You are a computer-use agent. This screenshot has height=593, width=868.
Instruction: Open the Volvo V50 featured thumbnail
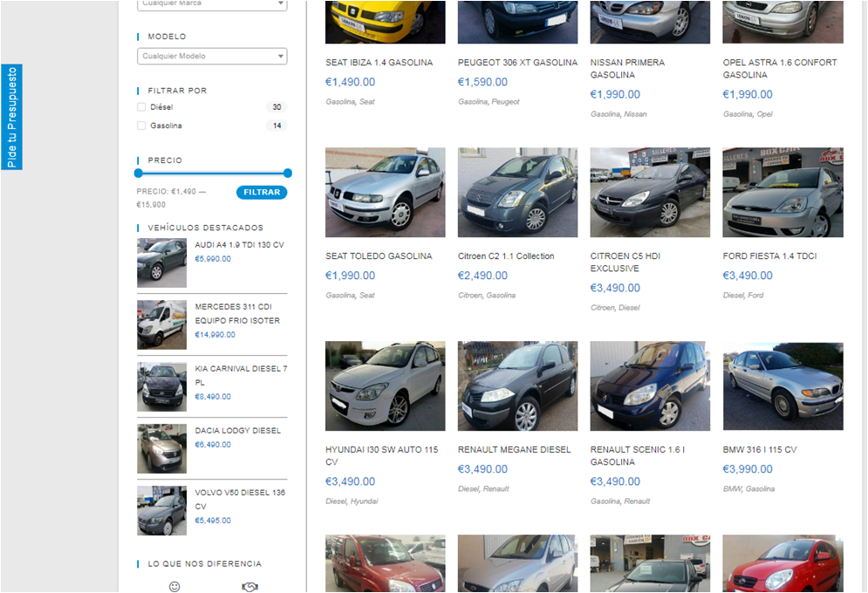click(161, 510)
